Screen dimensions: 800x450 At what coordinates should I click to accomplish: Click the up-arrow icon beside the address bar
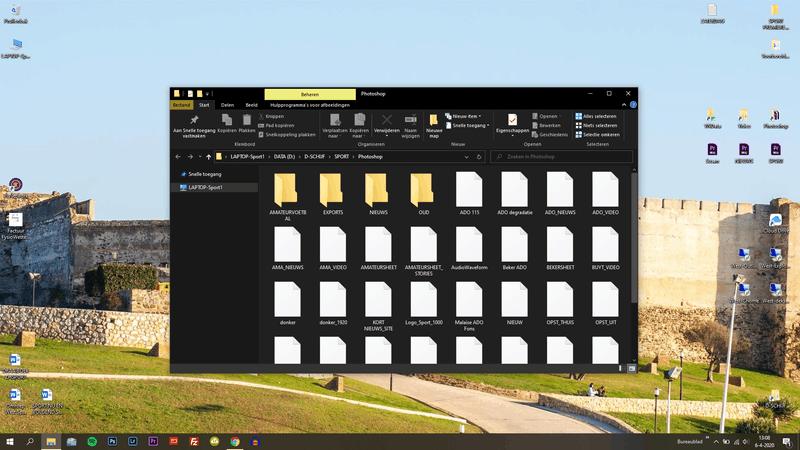(208, 157)
